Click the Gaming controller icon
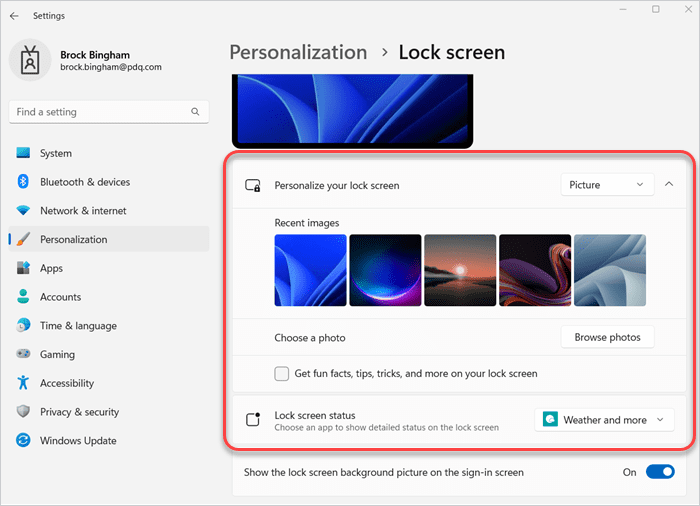 pos(23,354)
